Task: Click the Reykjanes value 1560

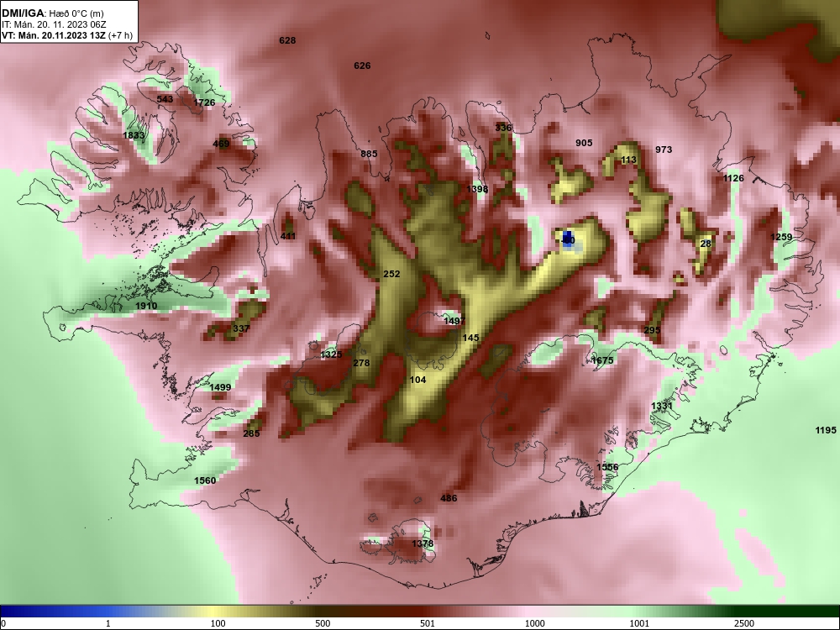Action: [205, 480]
